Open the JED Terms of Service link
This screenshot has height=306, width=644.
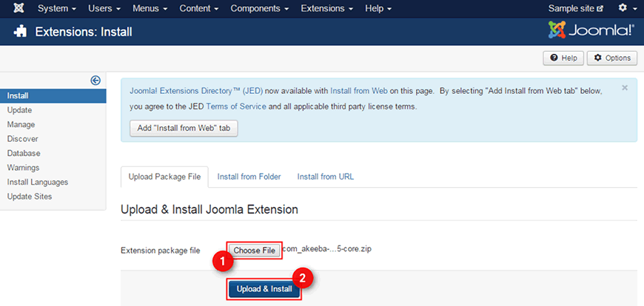click(x=235, y=106)
